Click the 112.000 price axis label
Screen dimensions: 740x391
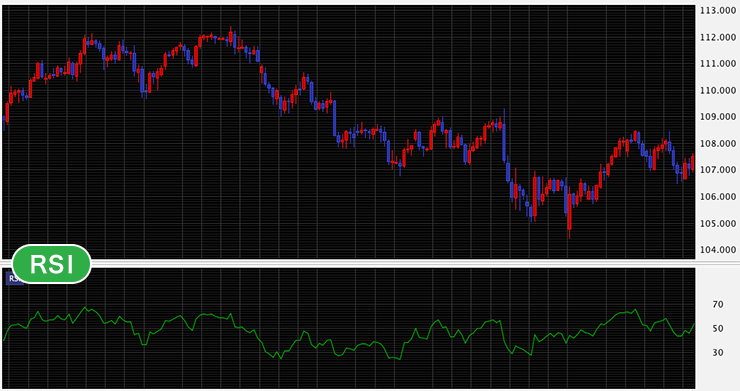pos(717,37)
